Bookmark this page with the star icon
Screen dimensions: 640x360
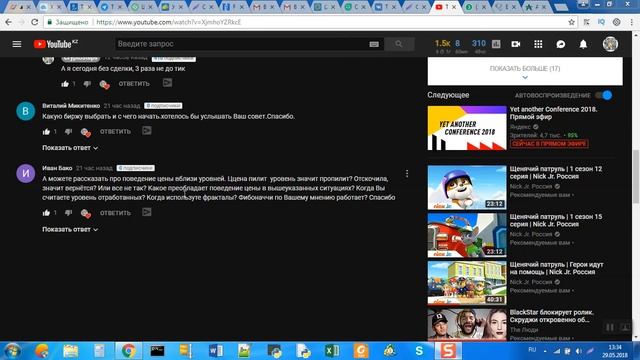[x=571, y=22]
